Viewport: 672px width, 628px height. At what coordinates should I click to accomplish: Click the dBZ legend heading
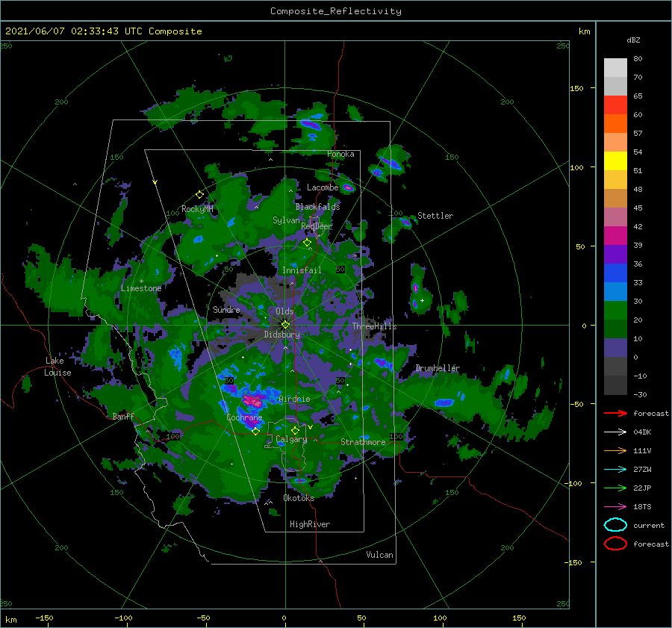(633, 40)
